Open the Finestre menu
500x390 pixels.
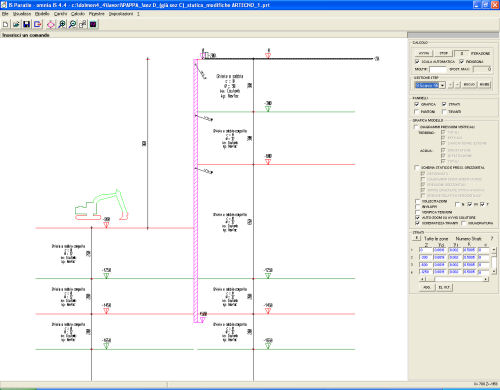click(x=97, y=14)
